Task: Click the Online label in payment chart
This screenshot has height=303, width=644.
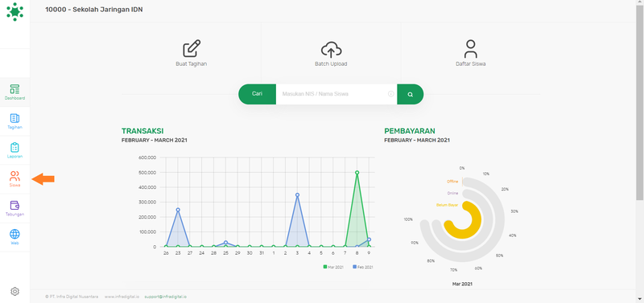Action: pos(452,193)
